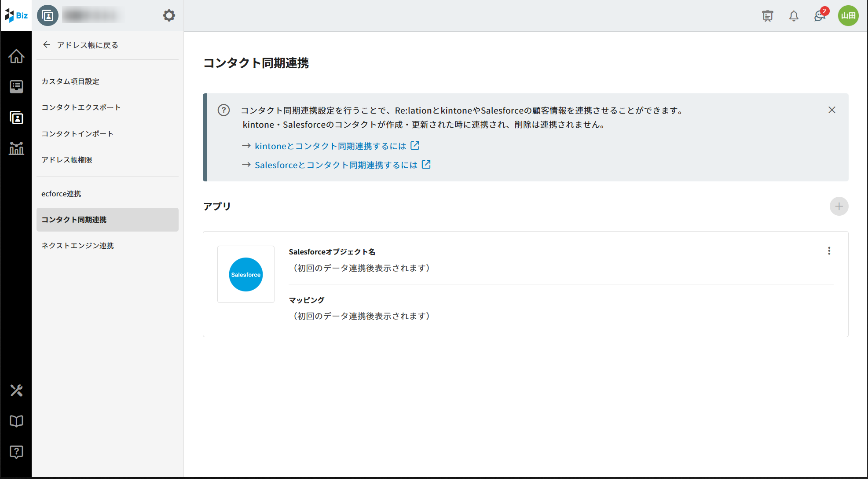This screenshot has width=868, height=479.
Task: Open the inbox message icon in sidebar
Action: (16, 87)
